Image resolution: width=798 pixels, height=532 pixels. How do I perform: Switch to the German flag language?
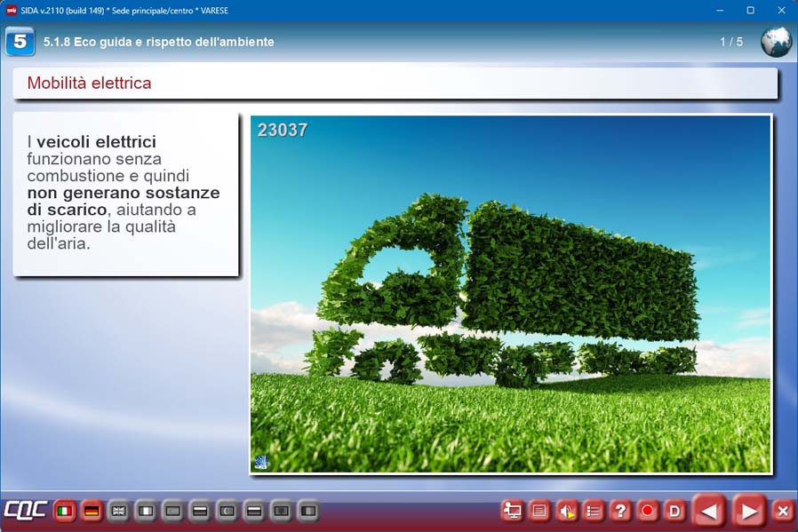tap(91, 511)
